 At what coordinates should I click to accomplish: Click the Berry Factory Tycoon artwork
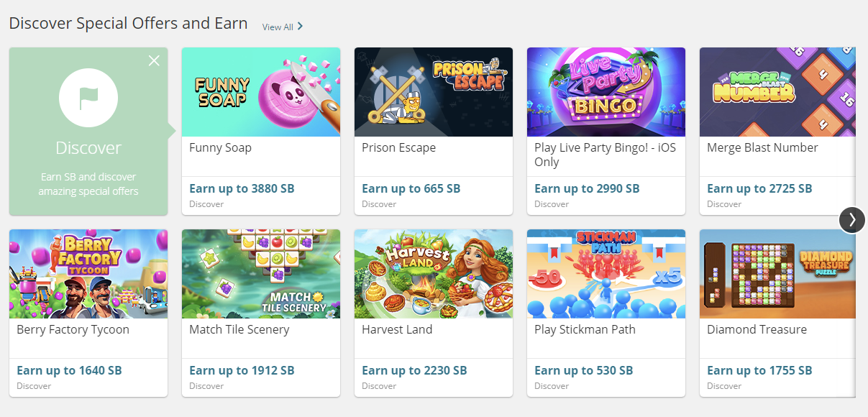[x=88, y=274]
